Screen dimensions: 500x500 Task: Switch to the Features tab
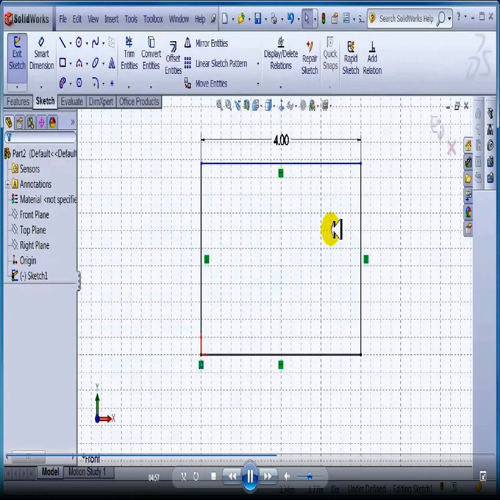pyautogui.click(x=18, y=101)
